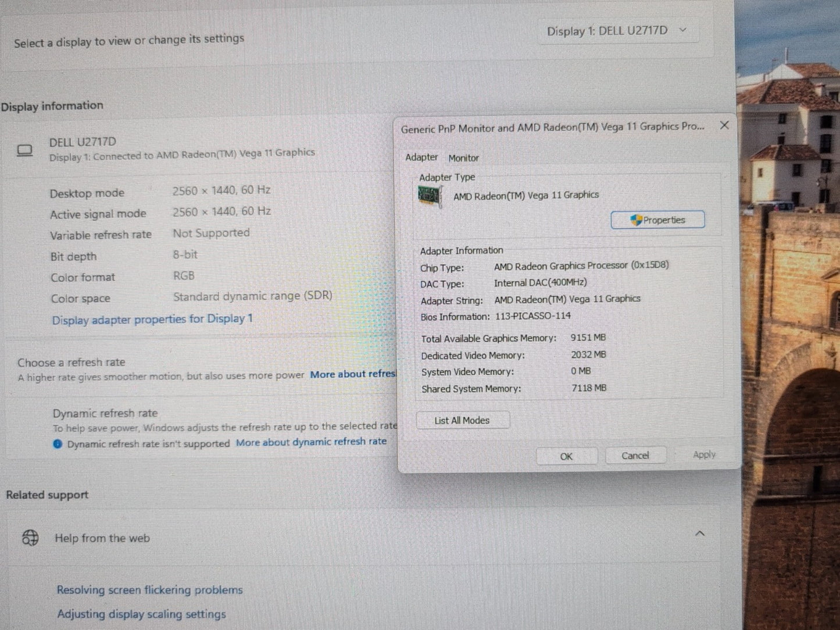Image resolution: width=840 pixels, height=630 pixels.
Task: Click the Related support heading
Action: click(x=47, y=495)
